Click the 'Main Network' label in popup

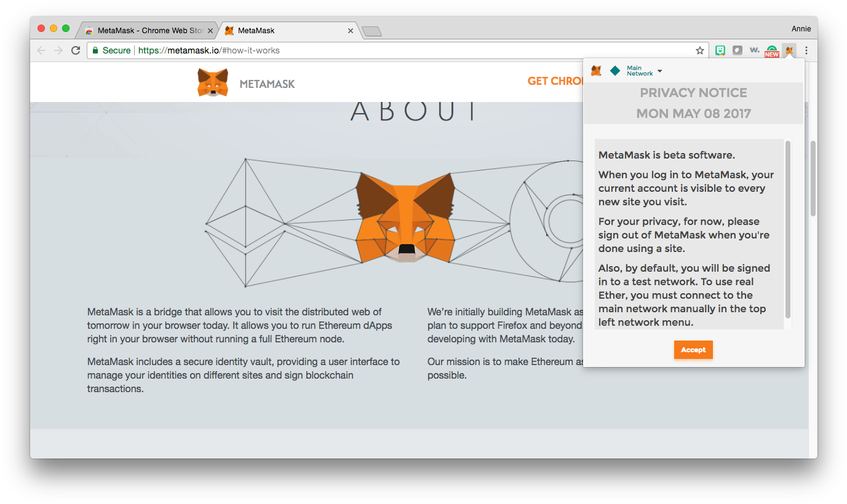(x=640, y=71)
